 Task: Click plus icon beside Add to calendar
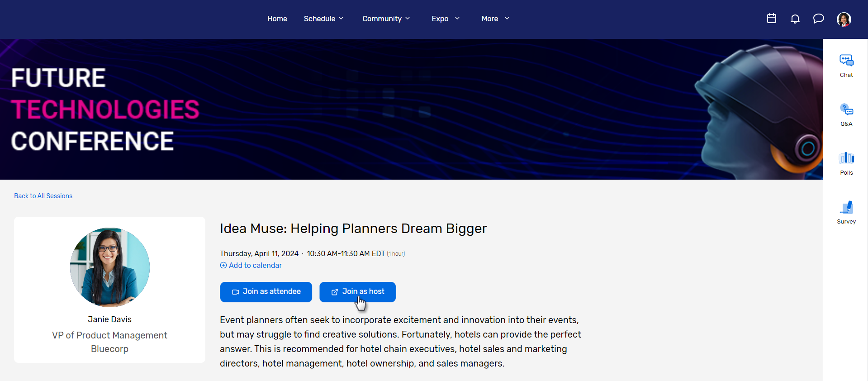point(223,265)
